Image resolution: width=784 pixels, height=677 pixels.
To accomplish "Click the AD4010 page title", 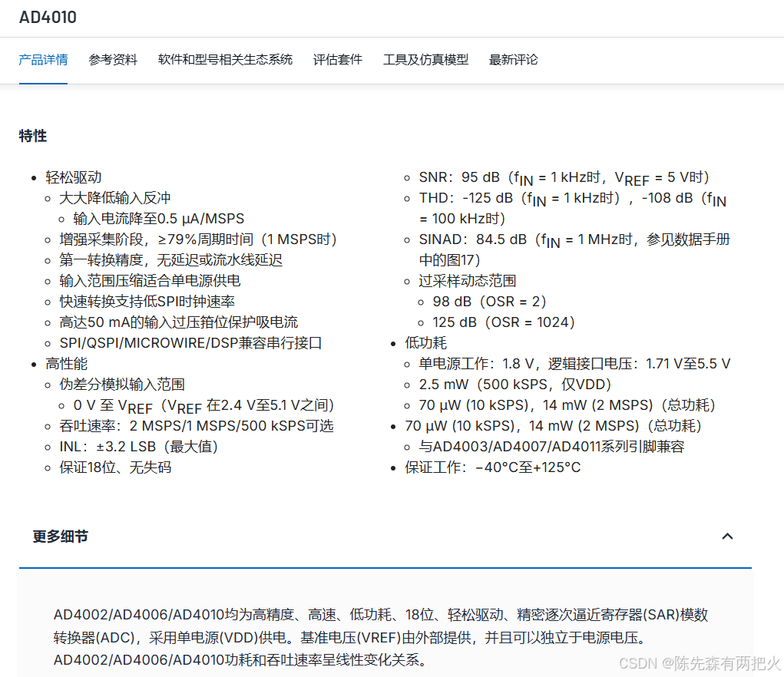I will (x=48, y=18).
